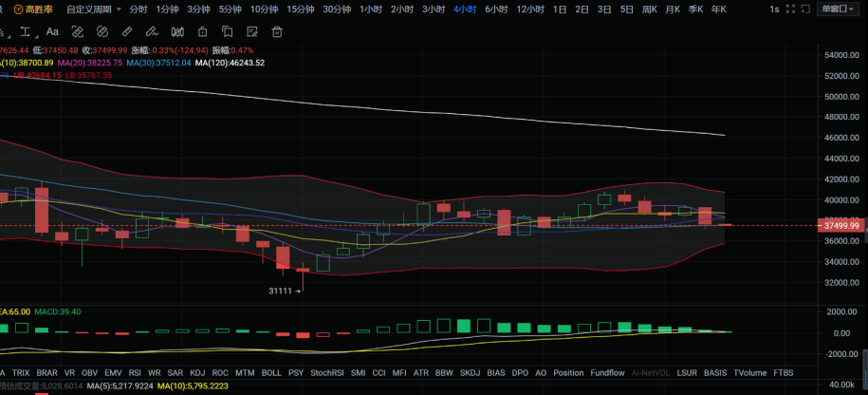This screenshot has width=868, height=395.
Task: Switch to the 10分钟 timeframe
Action: tap(264, 9)
